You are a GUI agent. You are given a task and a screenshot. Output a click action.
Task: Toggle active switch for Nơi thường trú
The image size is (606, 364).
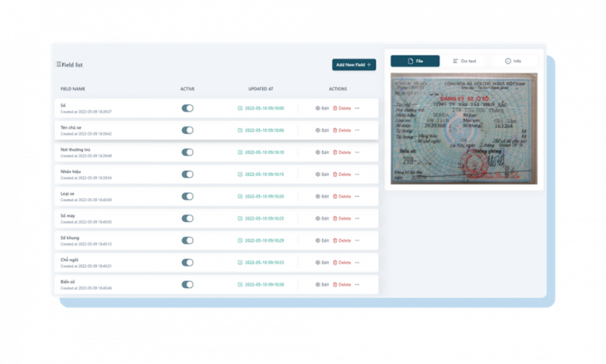point(187,152)
